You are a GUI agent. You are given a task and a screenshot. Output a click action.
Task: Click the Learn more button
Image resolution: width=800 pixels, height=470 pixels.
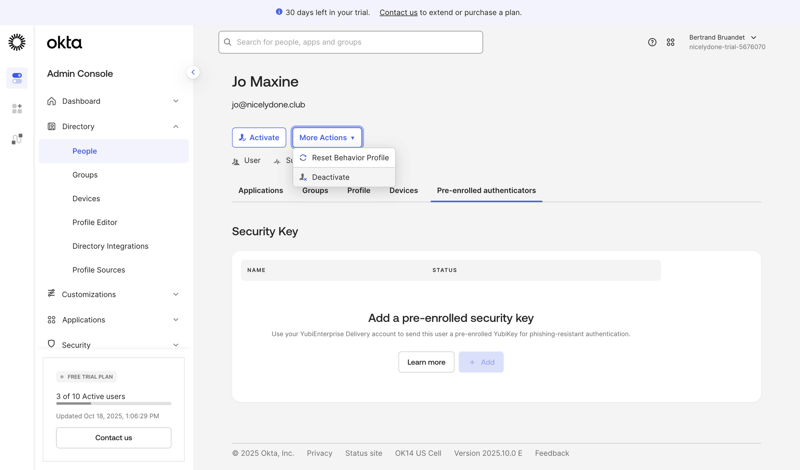tap(426, 362)
